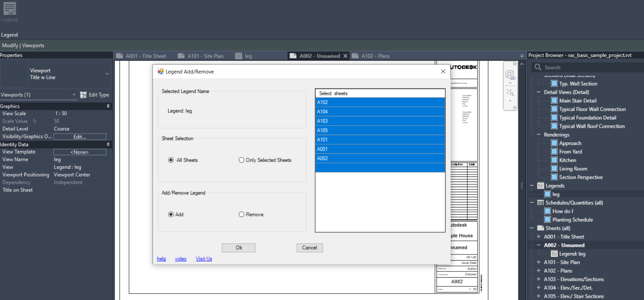Open the Planting Schedule view icon
Screen dimensions: 644x300
pos(547,220)
